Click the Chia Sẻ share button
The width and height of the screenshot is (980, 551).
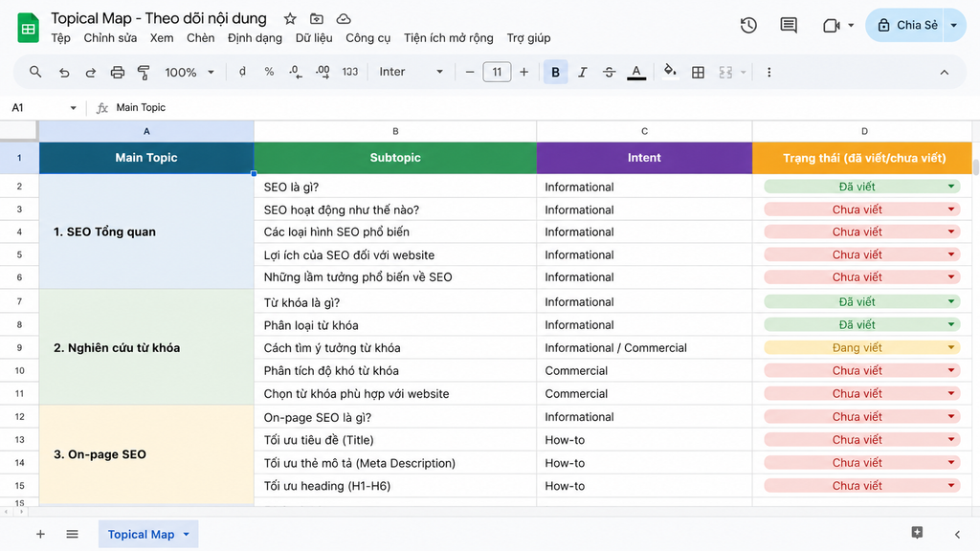pos(906,26)
